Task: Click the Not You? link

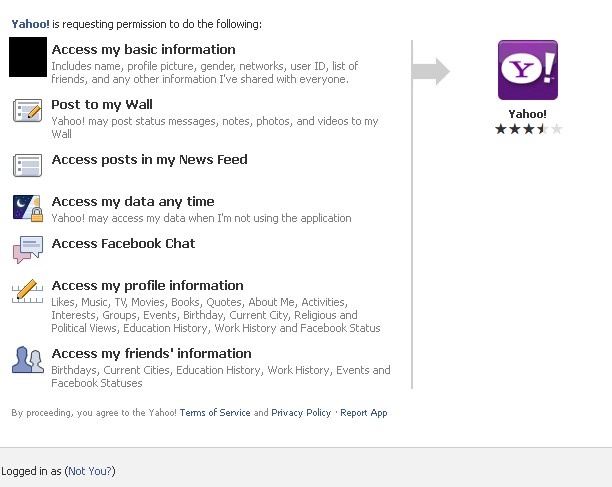Action: tap(90, 471)
